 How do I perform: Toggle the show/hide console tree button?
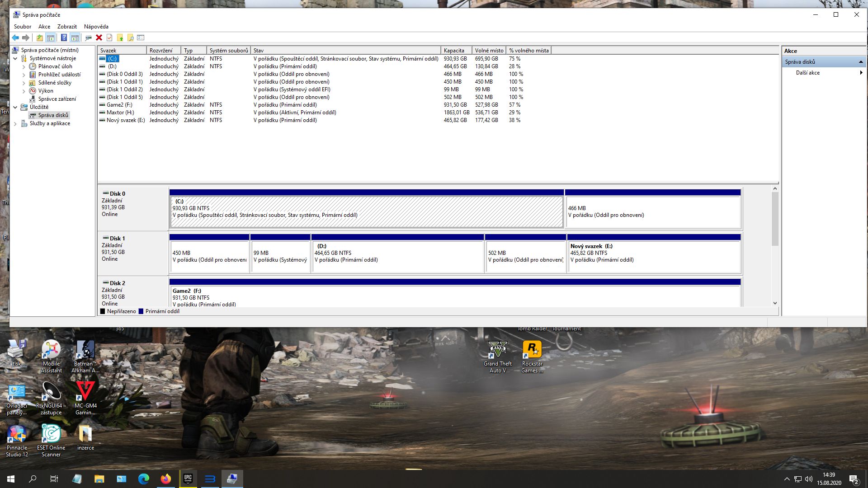51,38
